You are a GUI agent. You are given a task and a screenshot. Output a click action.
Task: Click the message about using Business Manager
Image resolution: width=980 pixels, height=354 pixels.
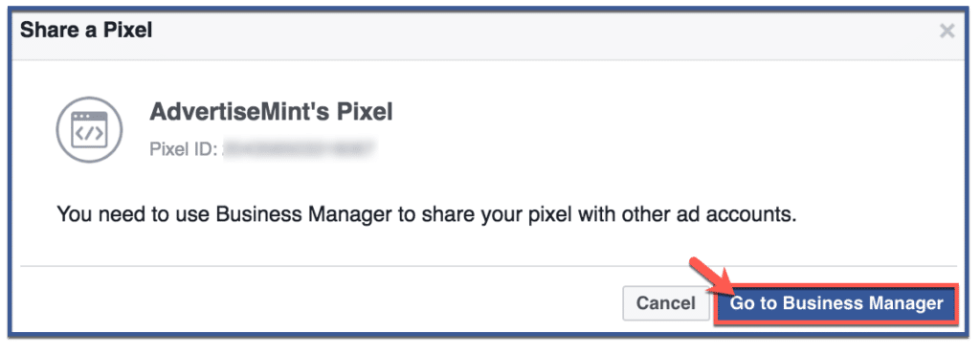pyautogui.click(x=428, y=214)
